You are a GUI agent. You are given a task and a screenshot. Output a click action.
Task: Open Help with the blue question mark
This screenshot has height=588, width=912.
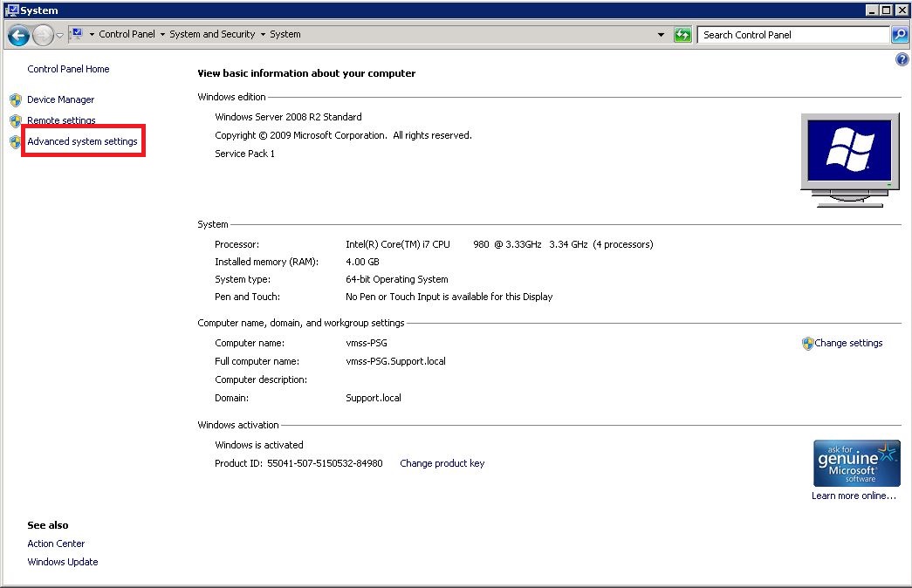click(x=902, y=59)
